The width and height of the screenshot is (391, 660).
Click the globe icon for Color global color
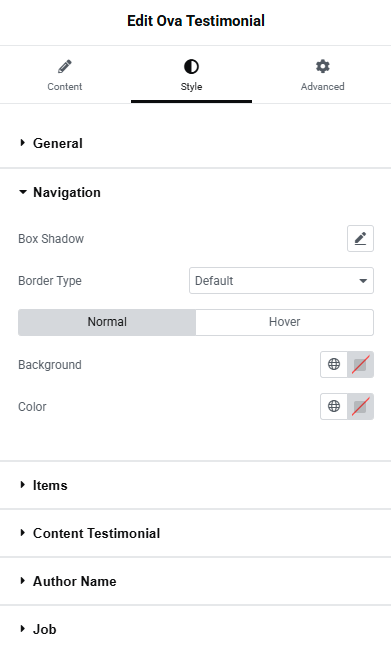334,406
